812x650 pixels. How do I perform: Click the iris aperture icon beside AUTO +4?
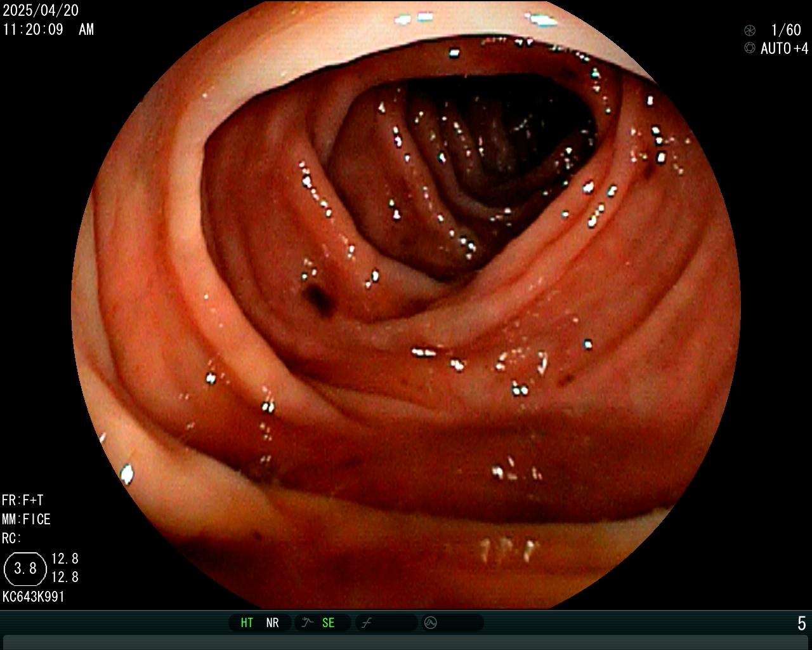point(750,48)
